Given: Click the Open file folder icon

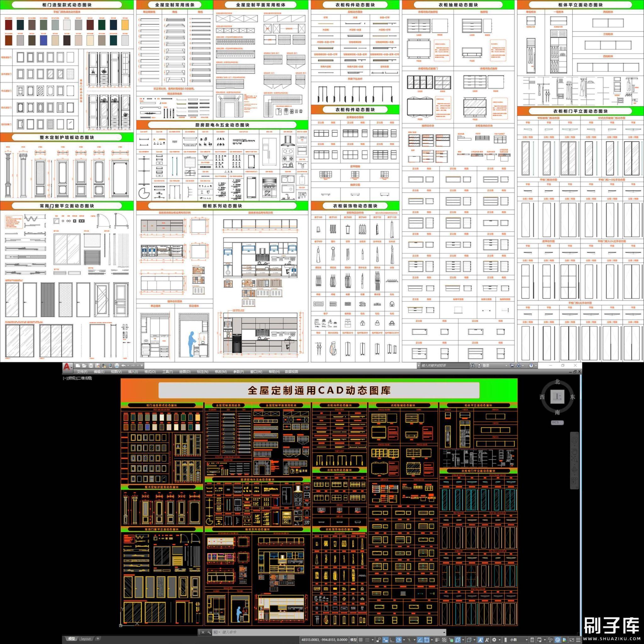Looking at the screenshot, I should 84,366.
